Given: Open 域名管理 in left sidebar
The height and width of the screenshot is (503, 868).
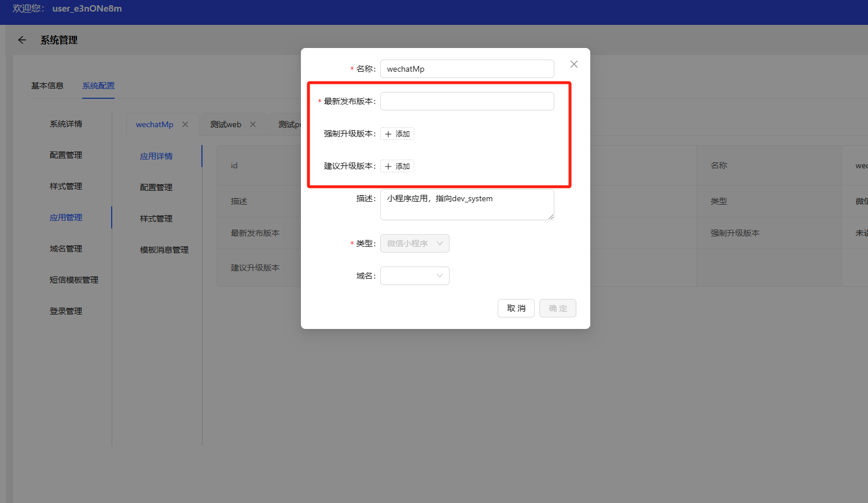Looking at the screenshot, I should coord(66,249).
